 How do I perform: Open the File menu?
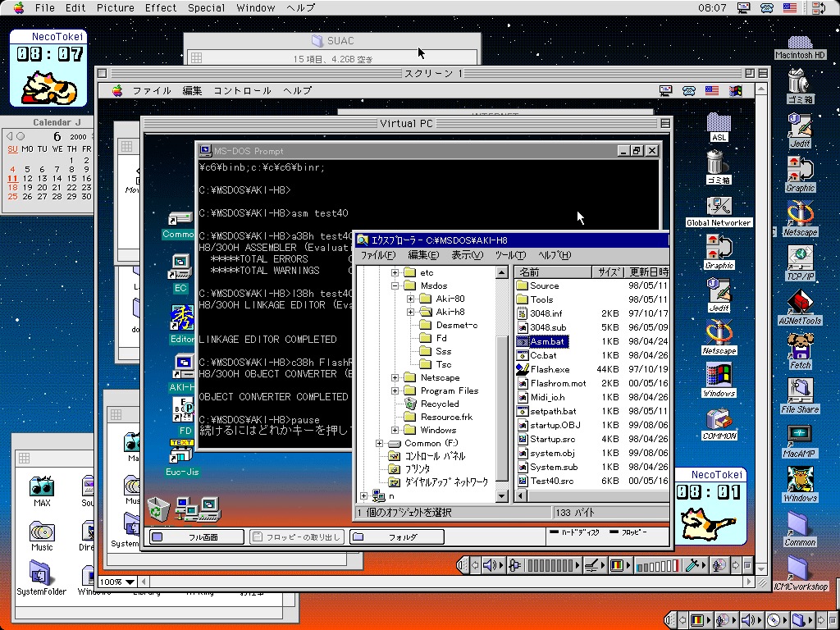(x=44, y=7)
